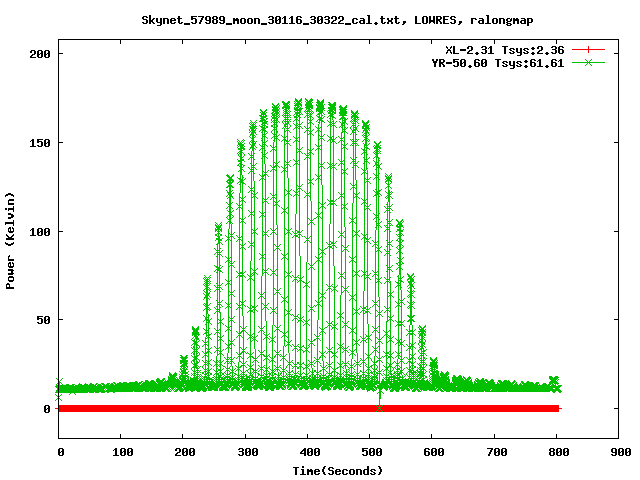
Task: Click the x-axis tick label '600'
Action: point(434,452)
